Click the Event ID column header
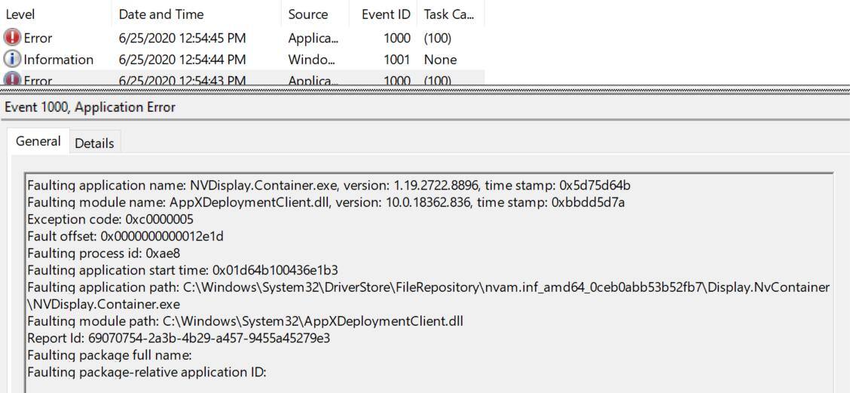 coord(387,14)
